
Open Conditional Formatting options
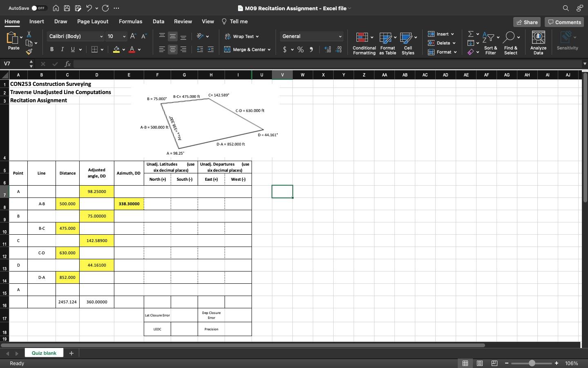coord(363,43)
